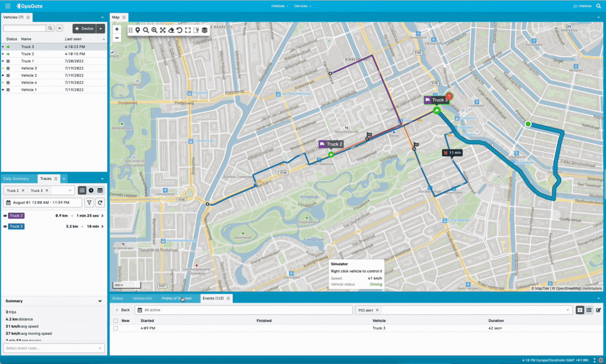Click the zoom-in magnifier tool on map

point(154,30)
